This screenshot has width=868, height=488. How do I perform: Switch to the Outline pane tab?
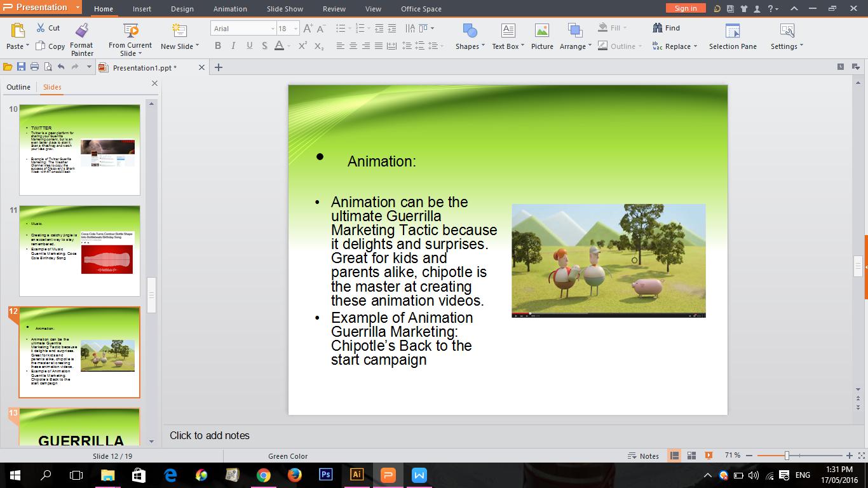pos(18,87)
